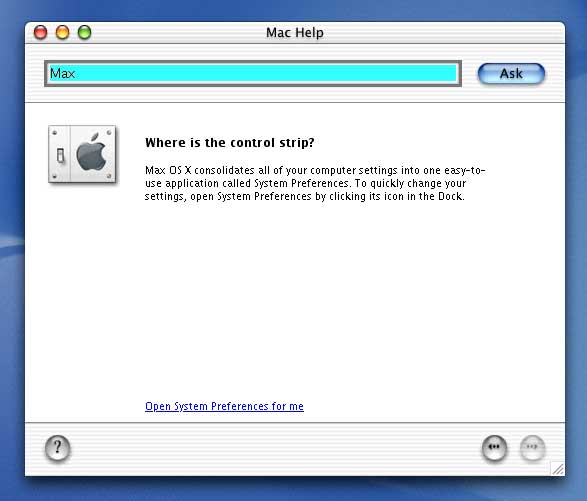587x501 pixels.
Task: Close the Mac Help window
Action: pos(40,32)
